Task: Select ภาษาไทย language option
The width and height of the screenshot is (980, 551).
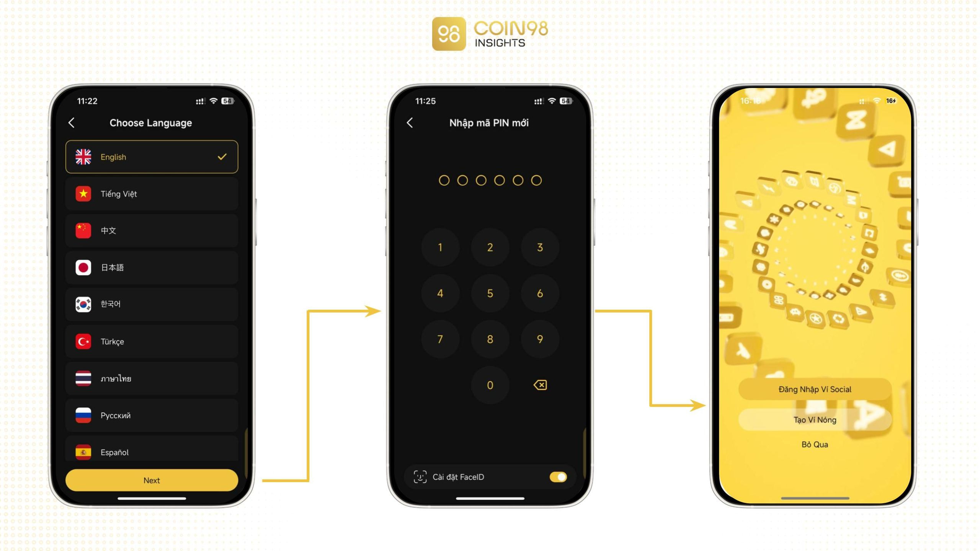Action: pos(152,378)
